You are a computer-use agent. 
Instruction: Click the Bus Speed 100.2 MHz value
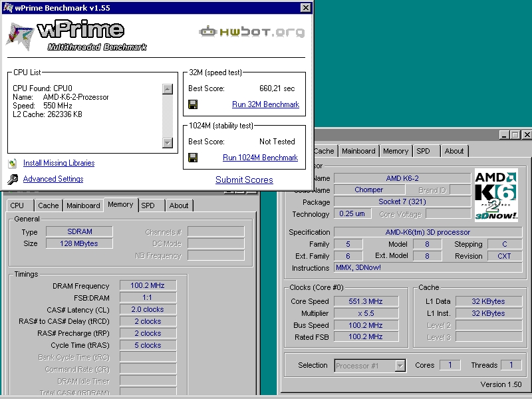pyautogui.click(x=366, y=325)
